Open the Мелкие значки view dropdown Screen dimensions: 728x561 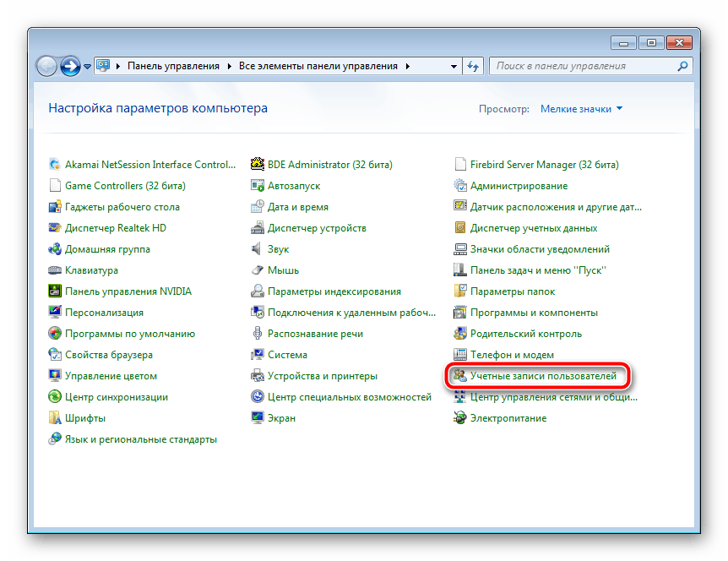click(581, 109)
